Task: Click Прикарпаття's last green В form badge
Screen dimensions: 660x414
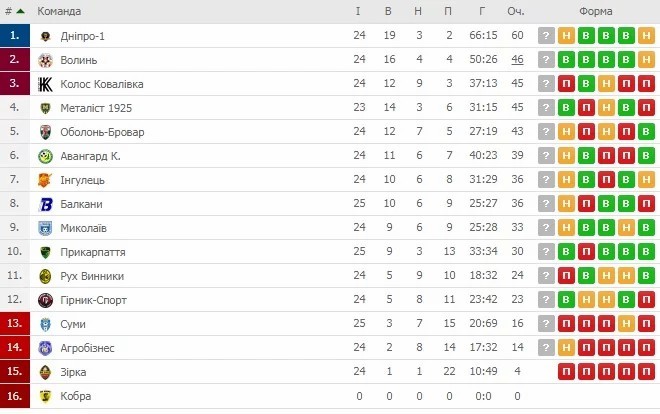Action: click(646, 252)
